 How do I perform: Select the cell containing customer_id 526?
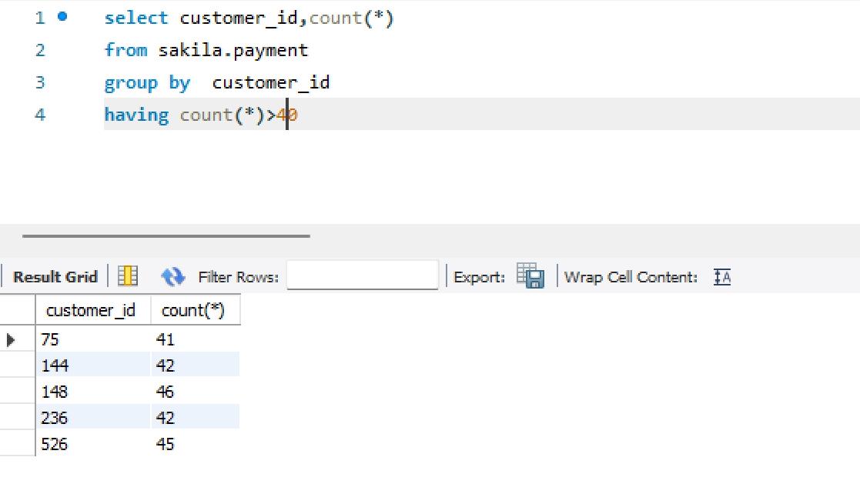click(92, 444)
